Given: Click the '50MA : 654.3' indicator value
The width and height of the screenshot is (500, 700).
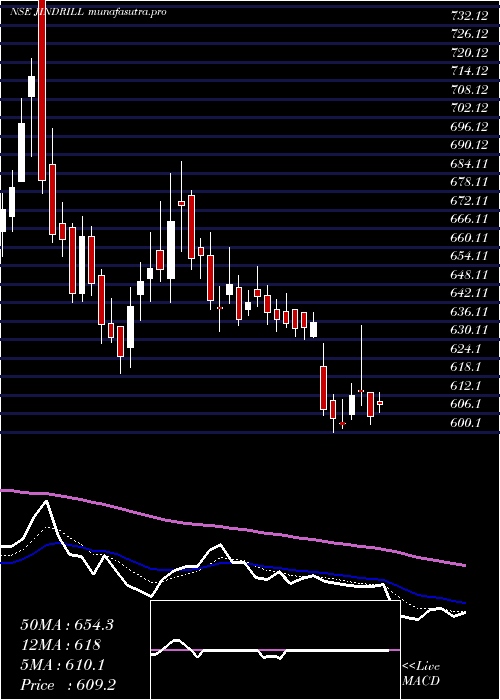Looking at the screenshot, I should pyautogui.click(x=67, y=625).
